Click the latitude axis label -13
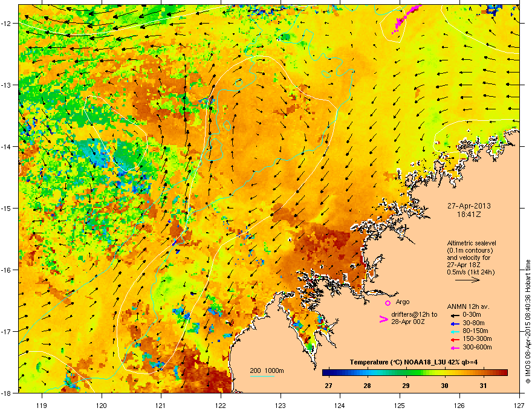Screen dimensions: 532x411 click(x=7, y=85)
